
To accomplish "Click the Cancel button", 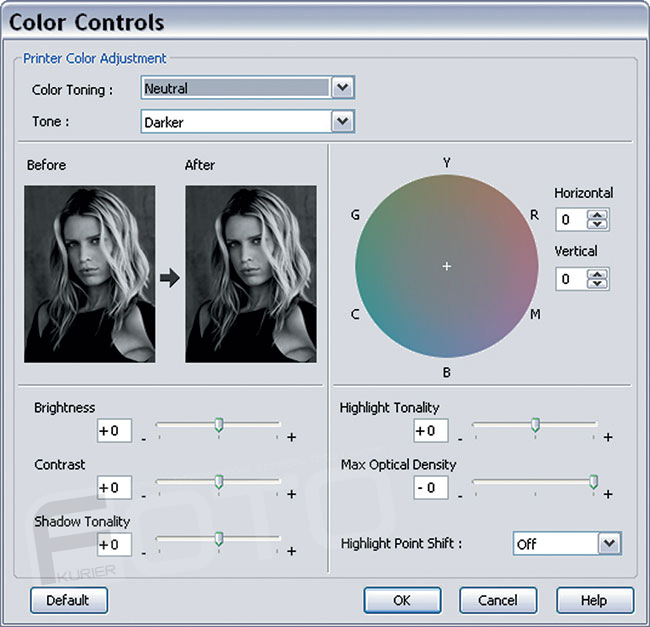I will pyautogui.click(x=497, y=600).
